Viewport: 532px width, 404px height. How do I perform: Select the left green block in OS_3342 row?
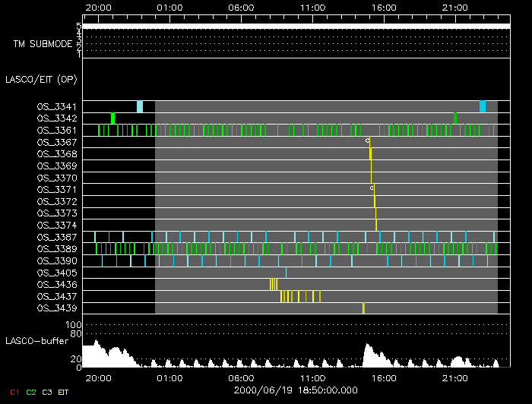pos(112,118)
